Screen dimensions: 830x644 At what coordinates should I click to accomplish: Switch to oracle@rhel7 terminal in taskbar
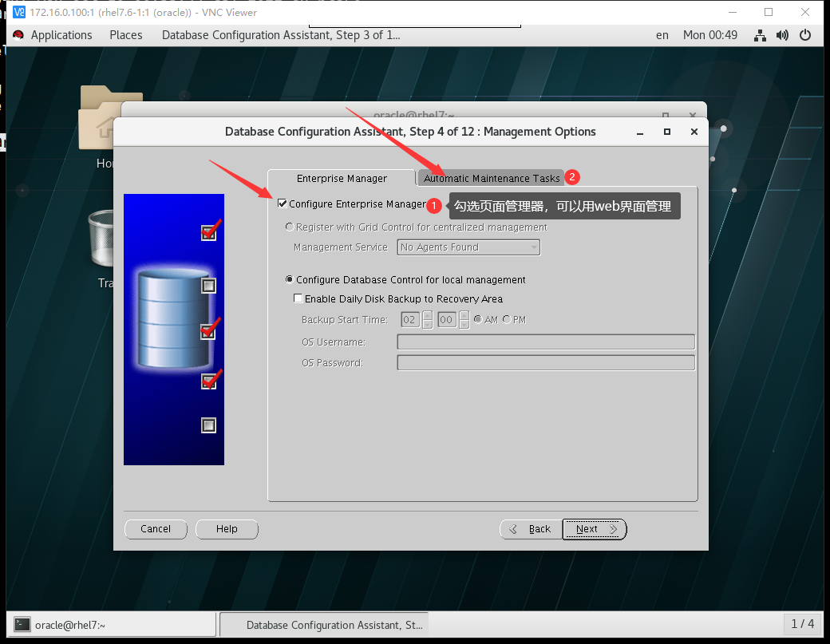pyautogui.click(x=112, y=624)
